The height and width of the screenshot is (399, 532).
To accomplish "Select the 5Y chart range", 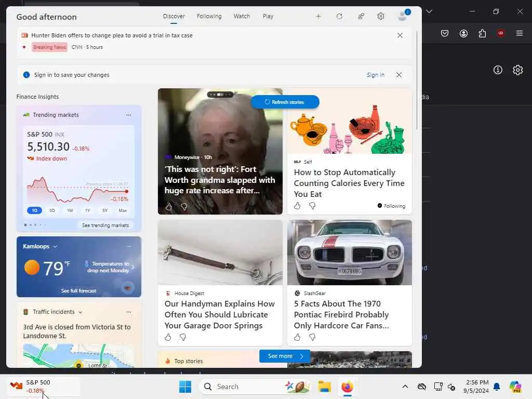I will pos(105,210).
